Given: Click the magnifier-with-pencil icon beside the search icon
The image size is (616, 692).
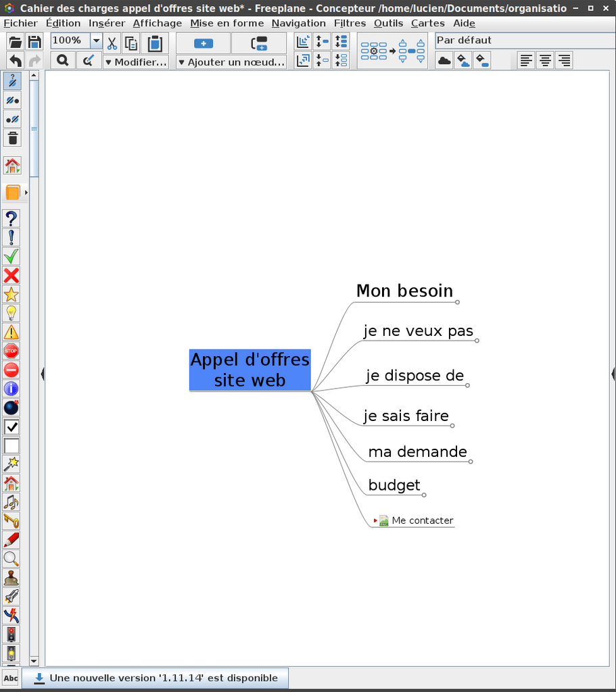Looking at the screenshot, I should pyautogui.click(x=89, y=60).
